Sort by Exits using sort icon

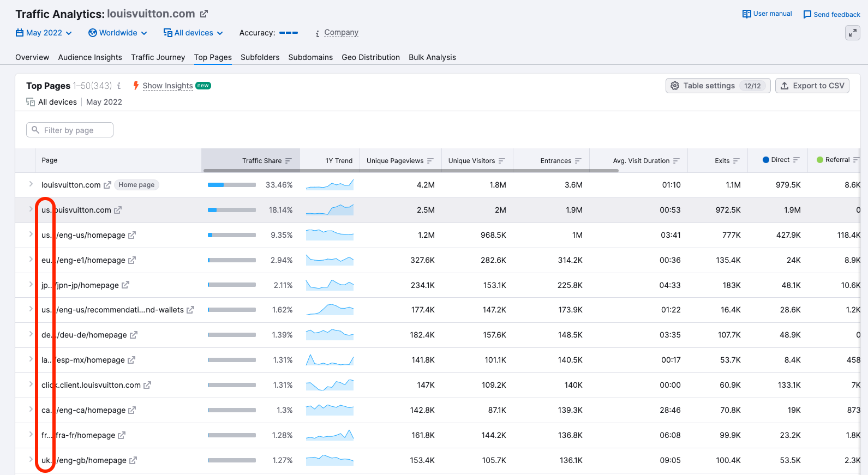coord(737,161)
